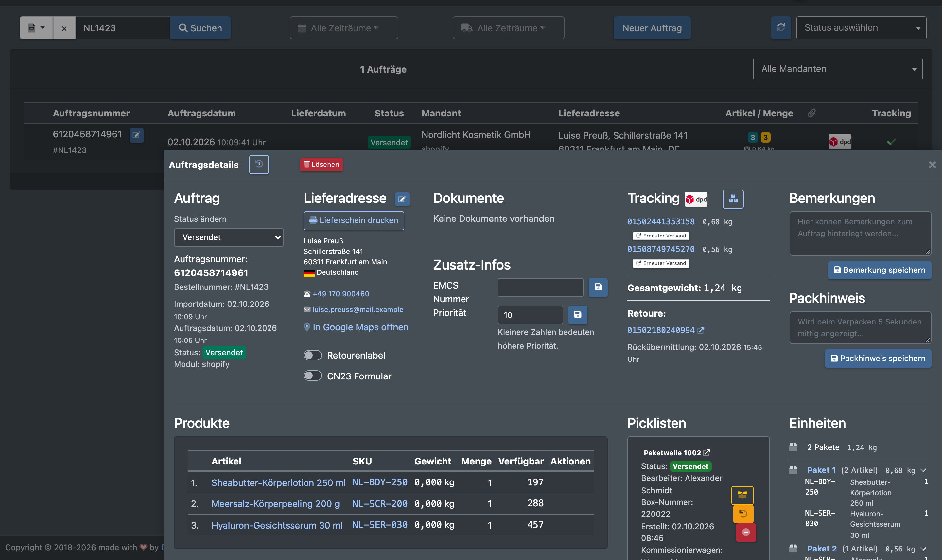Open SKU link NL-SER-030
The height and width of the screenshot is (560, 942).
[x=379, y=525]
